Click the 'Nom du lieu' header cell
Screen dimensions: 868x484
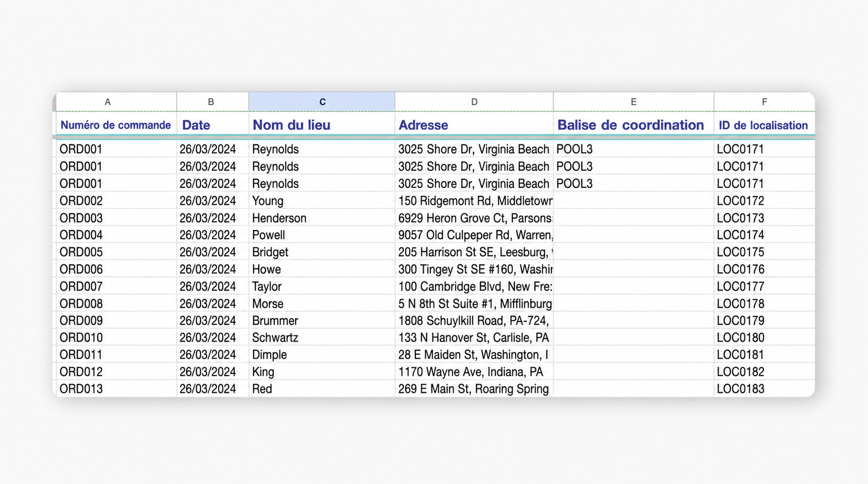click(322, 125)
